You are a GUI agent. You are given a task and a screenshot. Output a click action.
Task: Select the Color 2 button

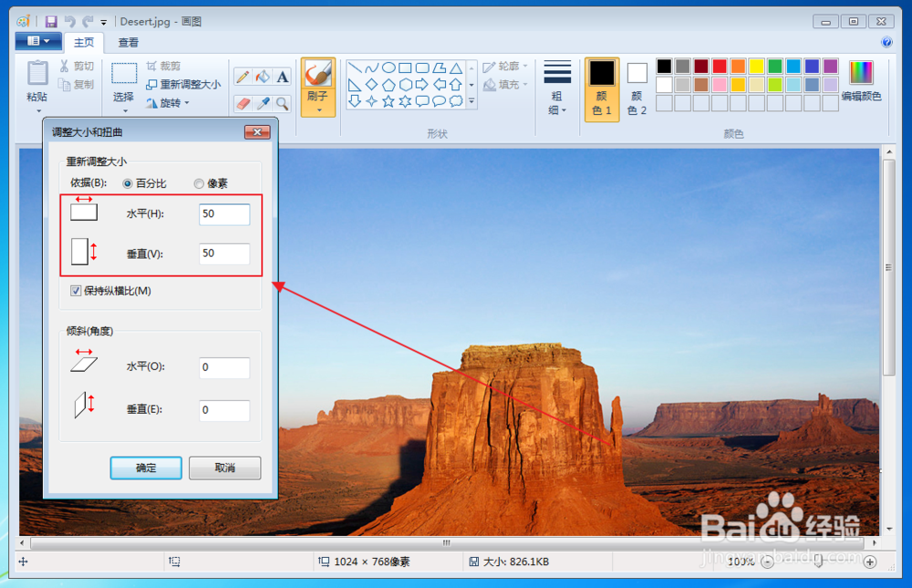click(637, 89)
